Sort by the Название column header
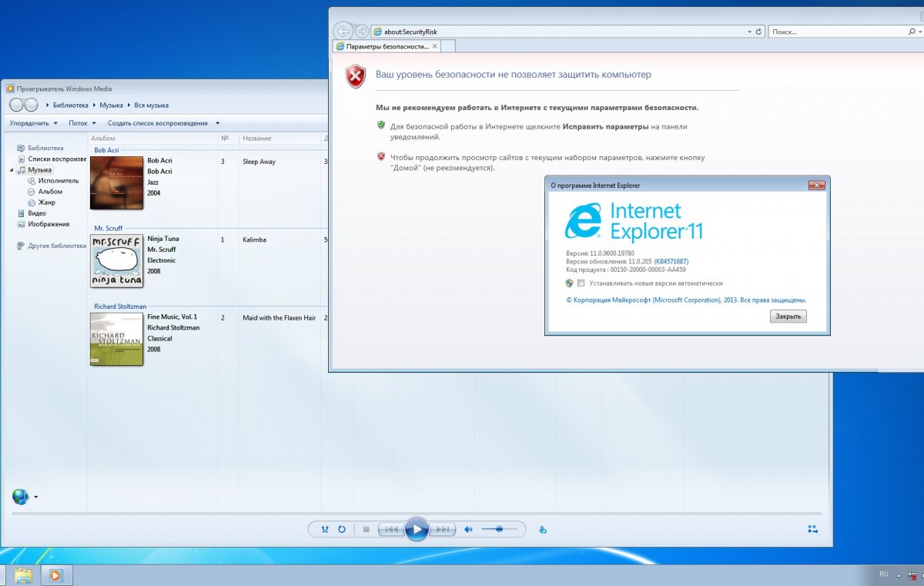 click(x=280, y=139)
